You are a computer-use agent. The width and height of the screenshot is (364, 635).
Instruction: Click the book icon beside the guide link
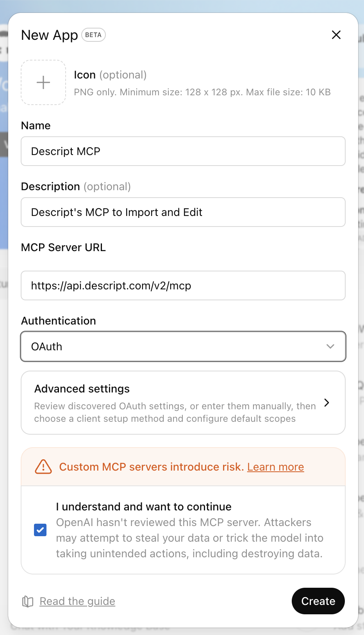click(x=28, y=601)
